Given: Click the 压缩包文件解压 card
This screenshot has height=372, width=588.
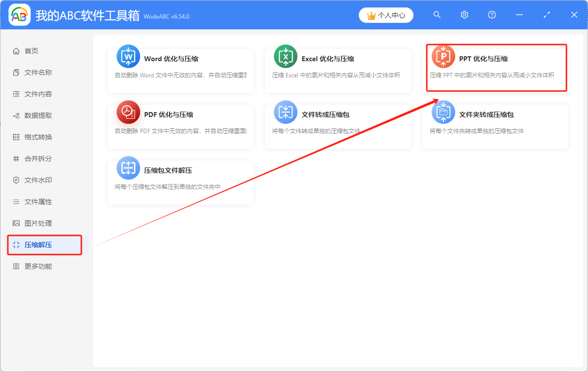Looking at the screenshot, I should tap(180, 182).
